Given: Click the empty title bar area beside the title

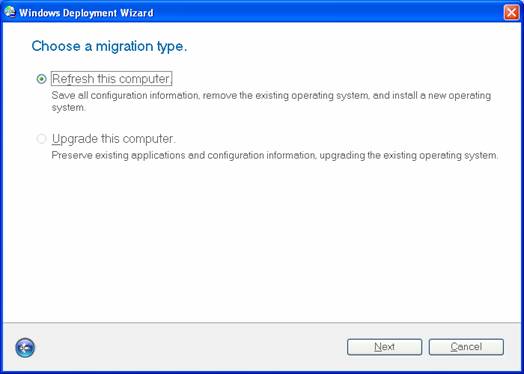Looking at the screenshot, I should (328, 13).
